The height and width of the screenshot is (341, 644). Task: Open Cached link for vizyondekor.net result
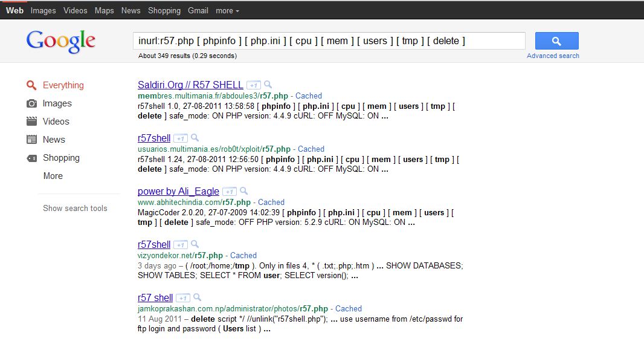tap(243, 256)
